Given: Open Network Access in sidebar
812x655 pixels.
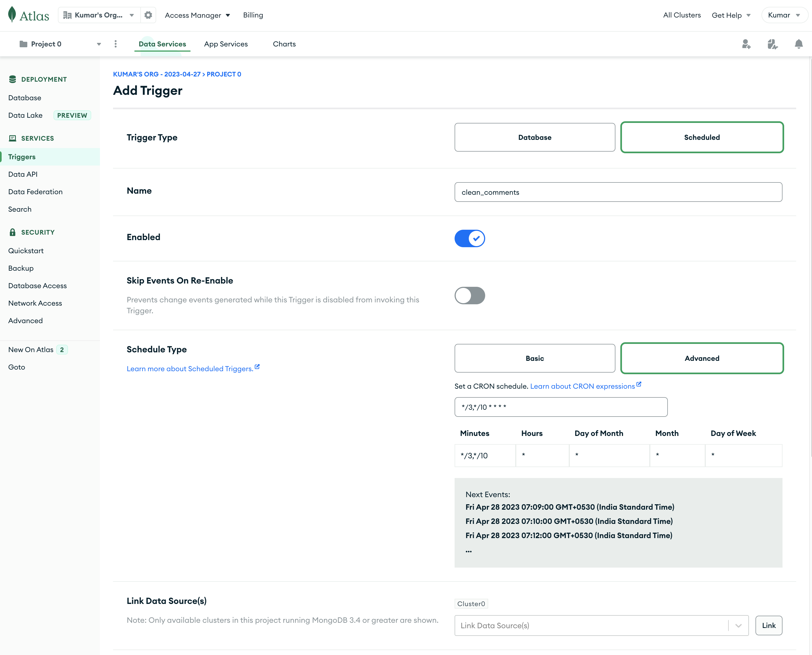Looking at the screenshot, I should [35, 303].
